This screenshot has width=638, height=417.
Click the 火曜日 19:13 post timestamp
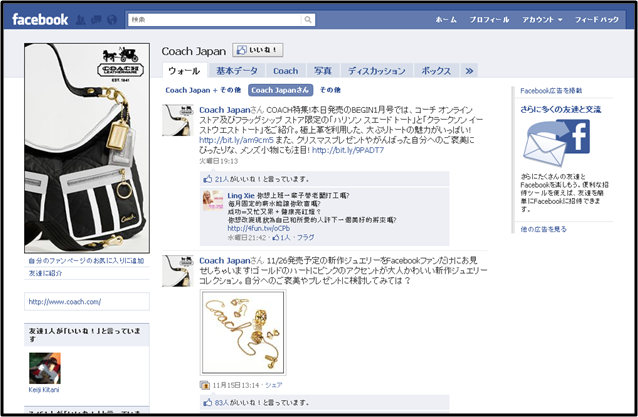(218, 161)
